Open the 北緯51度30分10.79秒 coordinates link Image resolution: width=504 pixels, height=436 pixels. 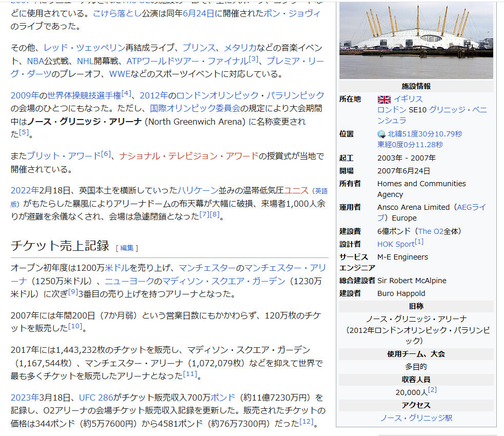pos(425,134)
